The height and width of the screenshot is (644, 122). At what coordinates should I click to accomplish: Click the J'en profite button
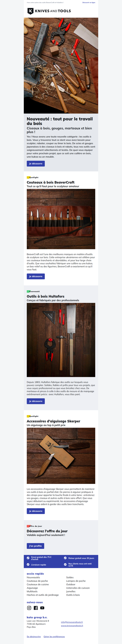point(35,546)
